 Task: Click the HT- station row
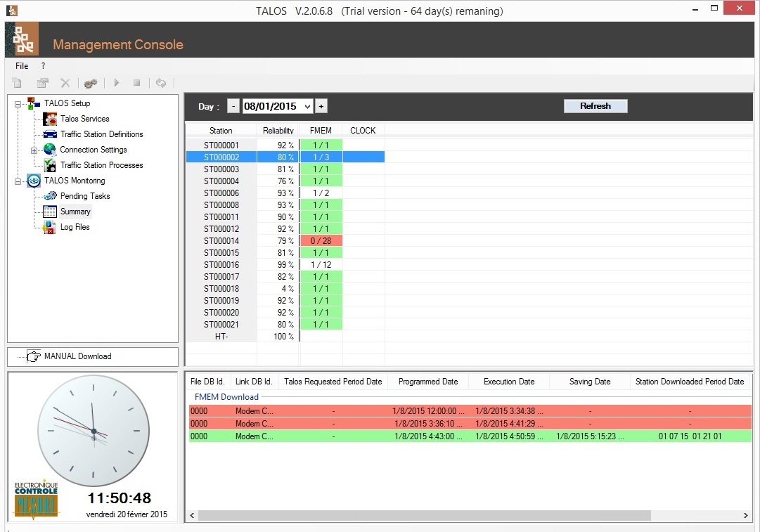tap(285, 336)
